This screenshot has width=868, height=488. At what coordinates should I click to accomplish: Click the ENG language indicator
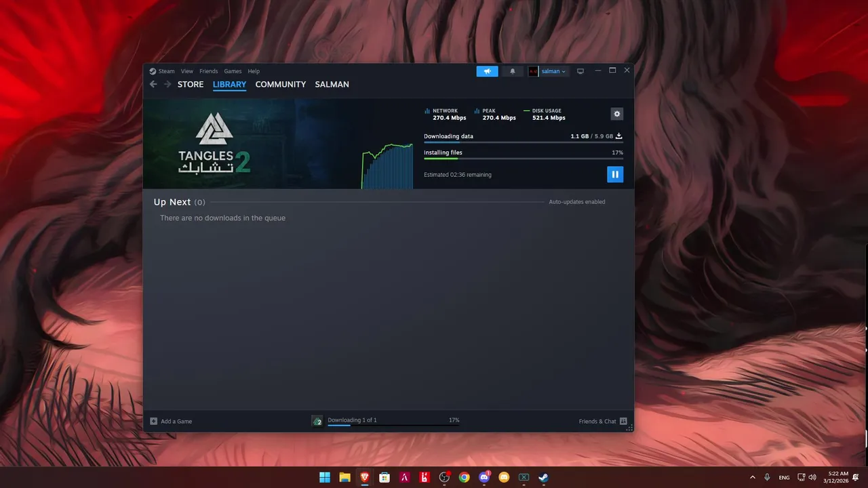pos(784,478)
